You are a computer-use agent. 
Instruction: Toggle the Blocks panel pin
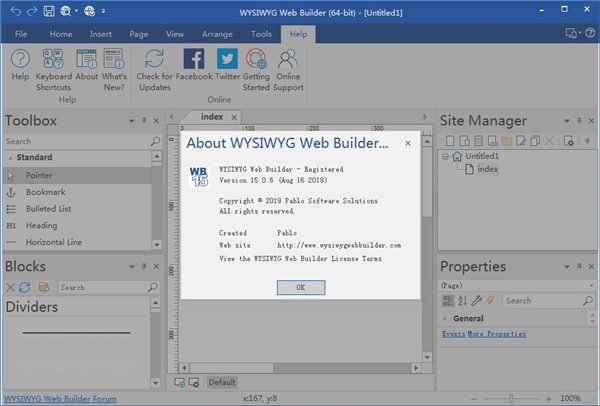click(144, 266)
